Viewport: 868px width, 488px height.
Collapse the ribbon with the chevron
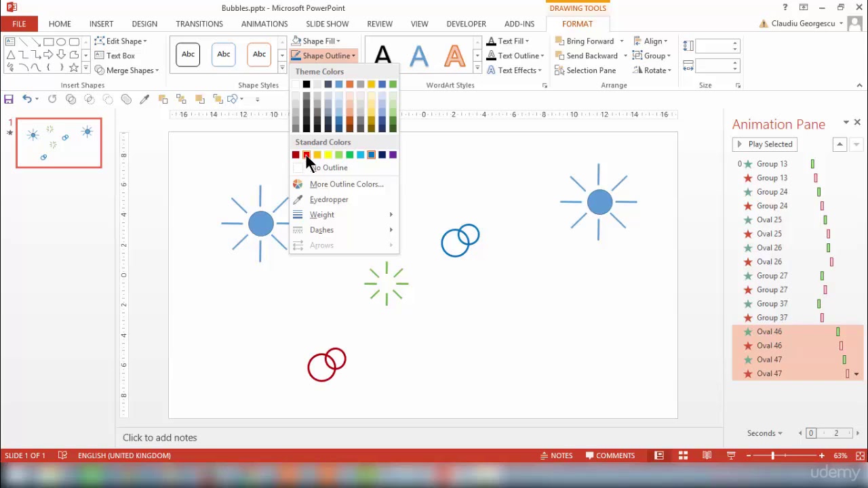tap(859, 85)
